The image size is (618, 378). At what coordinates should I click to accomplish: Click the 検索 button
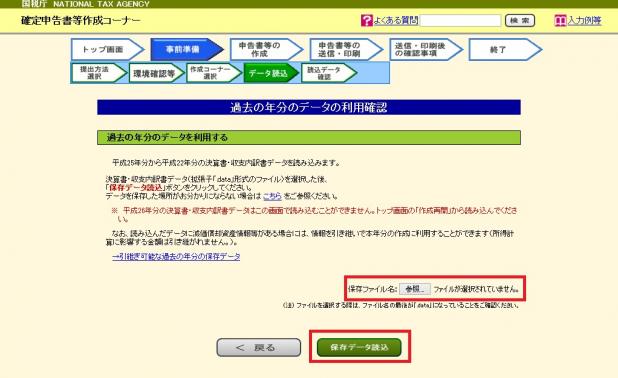click(520, 20)
